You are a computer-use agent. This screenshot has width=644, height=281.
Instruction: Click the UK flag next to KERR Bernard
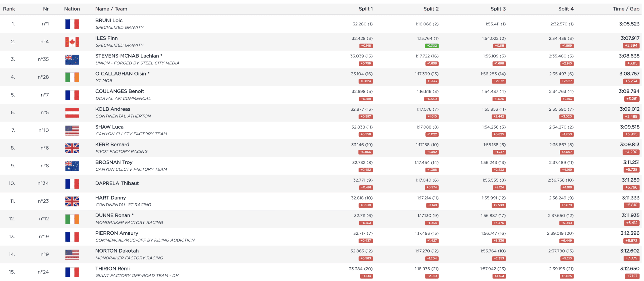coord(72,148)
